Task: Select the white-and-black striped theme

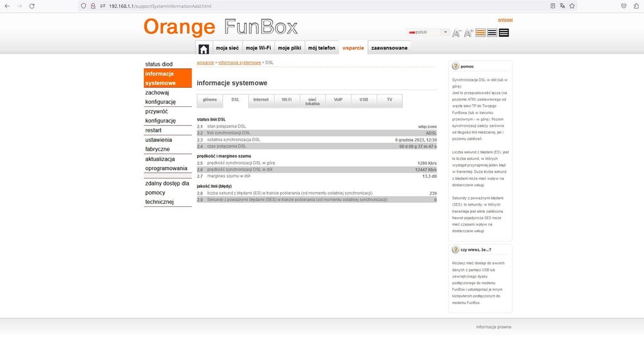Action: tap(492, 32)
